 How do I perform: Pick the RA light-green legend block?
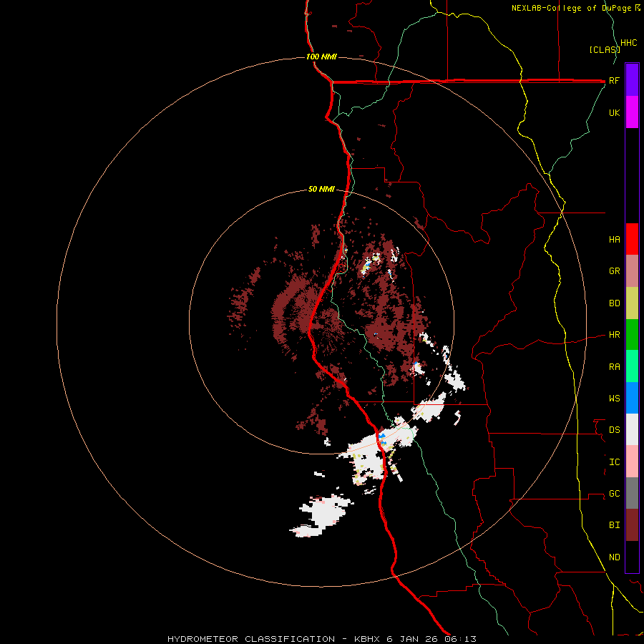632,366
